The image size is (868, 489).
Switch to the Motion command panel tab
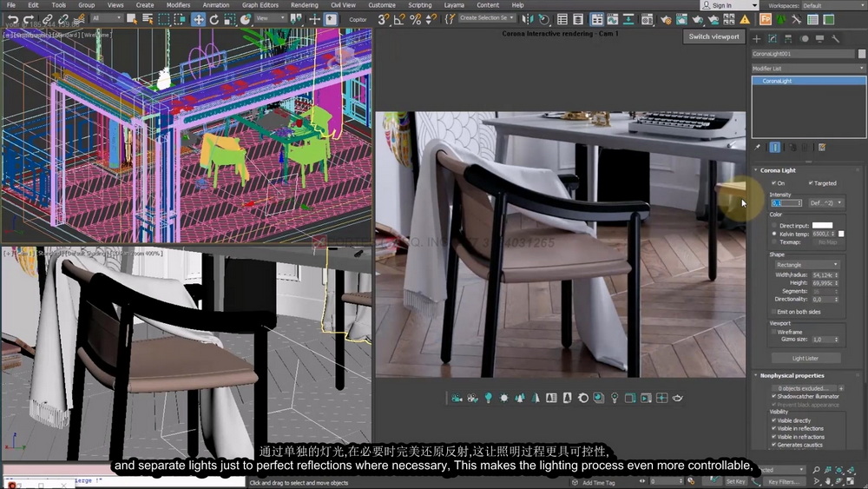coord(805,39)
